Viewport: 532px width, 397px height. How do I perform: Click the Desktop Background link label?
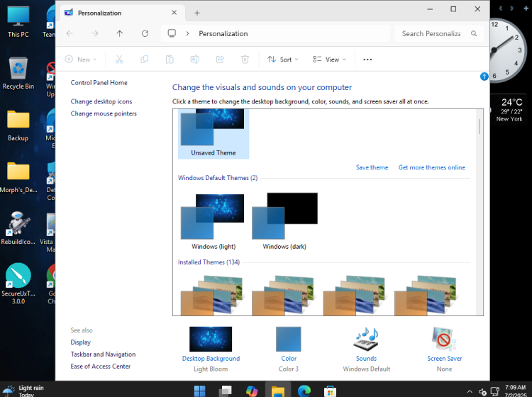pyautogui.click(x=211, y=358)
